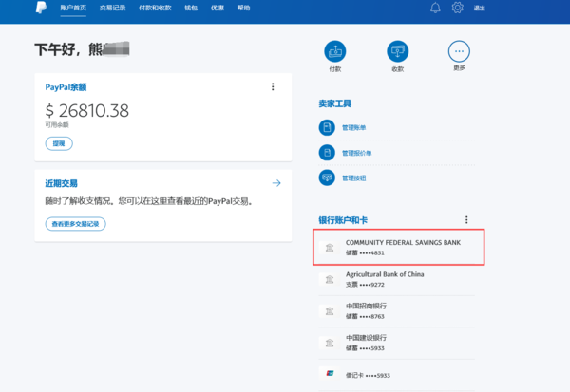Open the notifications bell icon

[x=435, y=8]
